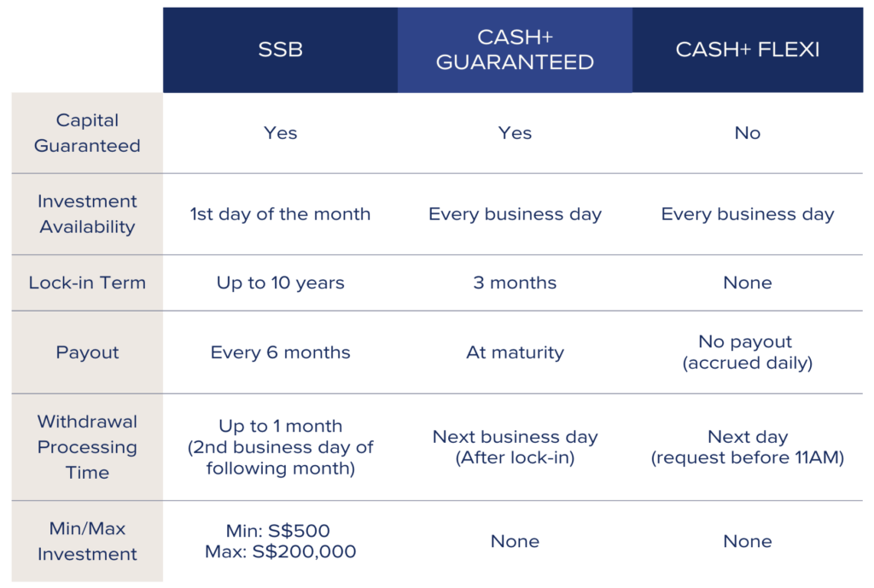Click the 'Up to 1 month' withdrawal cell
This screenshot has width=874, height=588.
pyautogui.click(x=280, y=447)
